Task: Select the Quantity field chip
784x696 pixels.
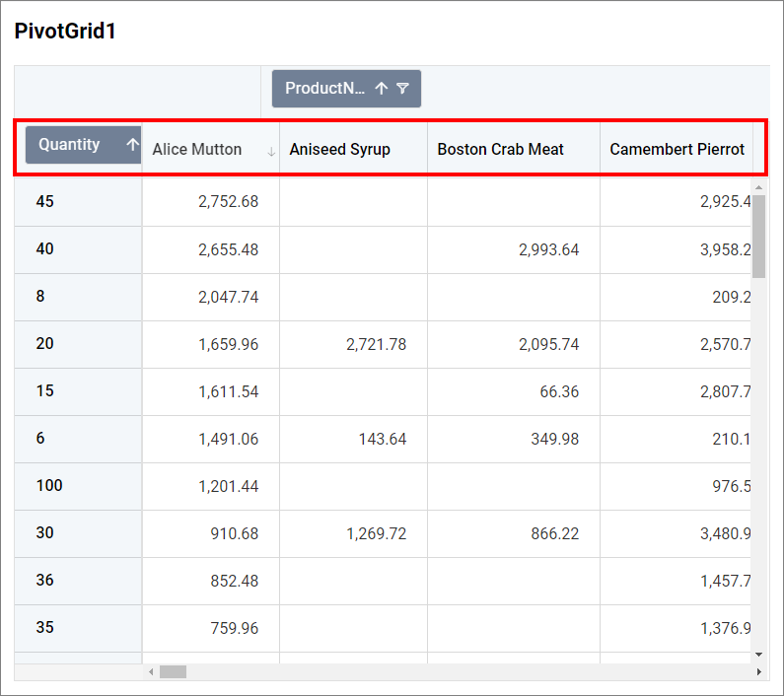Action: coord(70,145)
